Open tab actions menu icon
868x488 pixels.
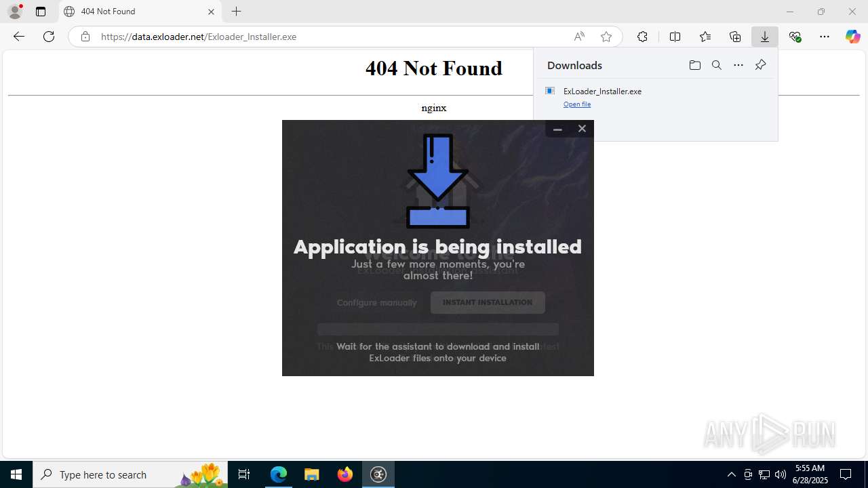click(x=41, y=12)
